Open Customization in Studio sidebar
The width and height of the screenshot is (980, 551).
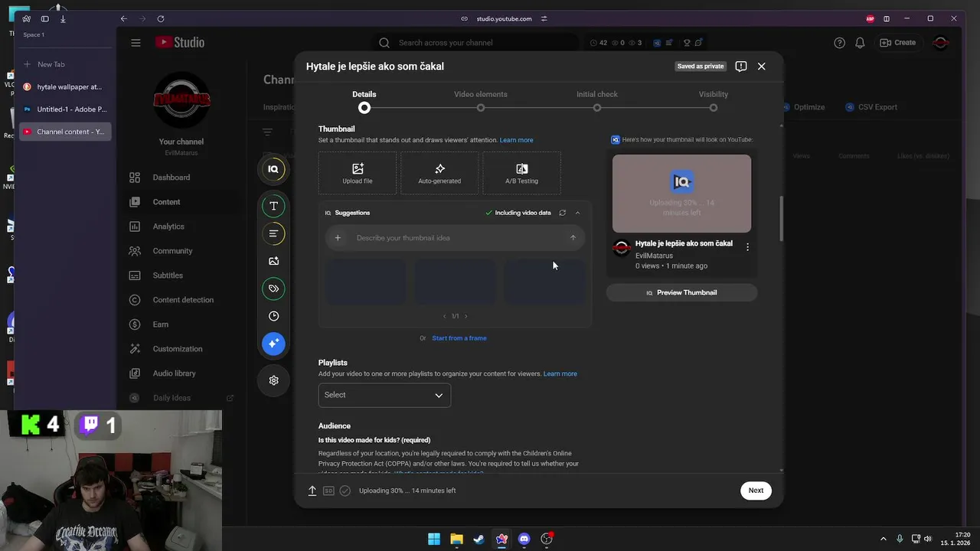(x=176, y=349)
